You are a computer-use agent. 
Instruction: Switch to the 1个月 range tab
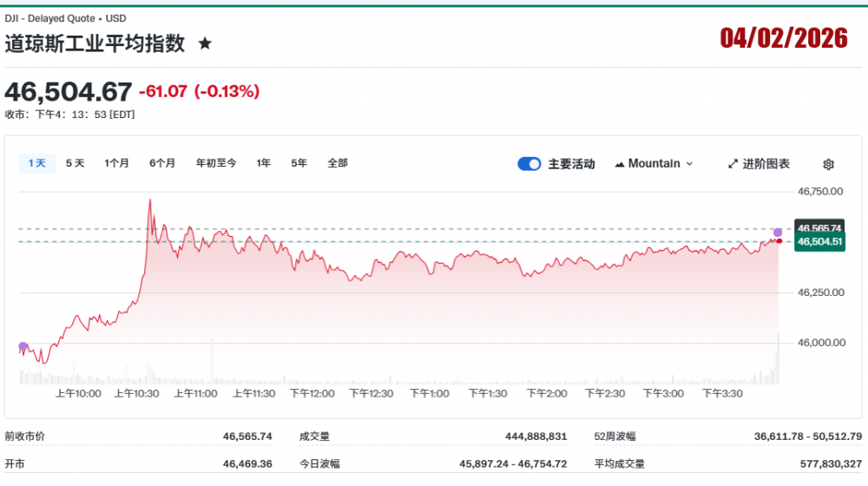click(116, 163)
